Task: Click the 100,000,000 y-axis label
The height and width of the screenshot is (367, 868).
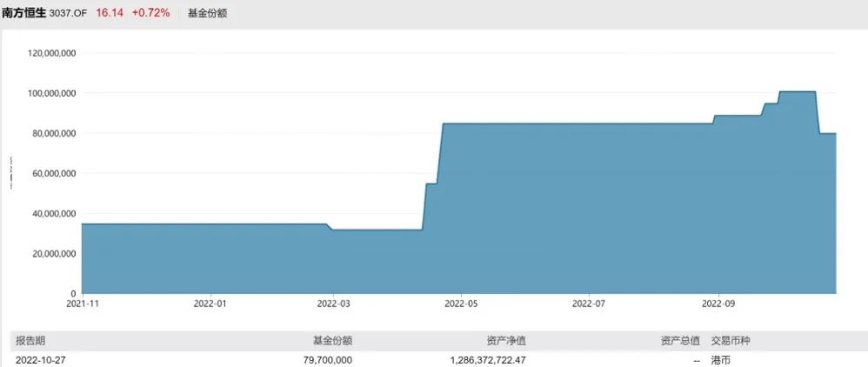Action: [53, 93]
